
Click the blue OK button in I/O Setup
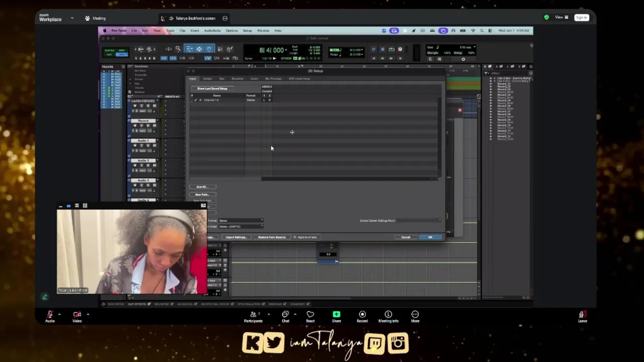pyautogui.click(x=430, y=237)
